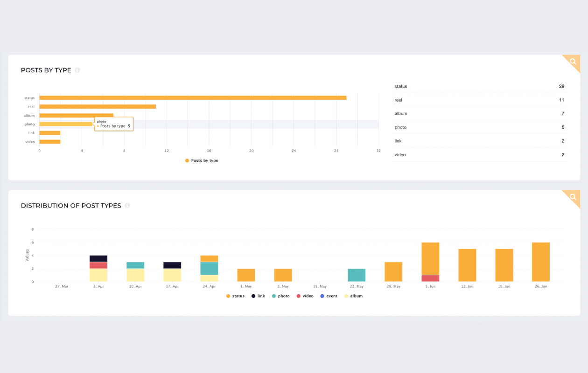Click the 22. May photo column

[357, 275]
